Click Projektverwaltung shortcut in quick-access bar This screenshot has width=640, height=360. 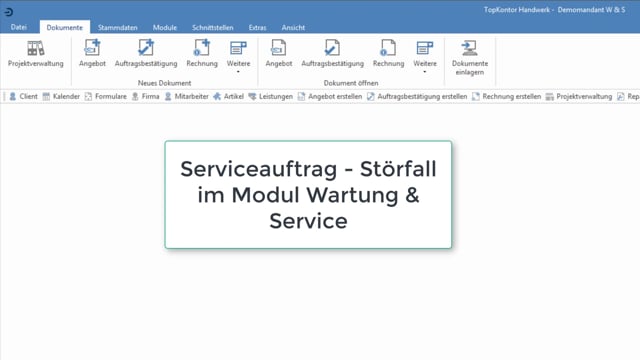point(579,96)
